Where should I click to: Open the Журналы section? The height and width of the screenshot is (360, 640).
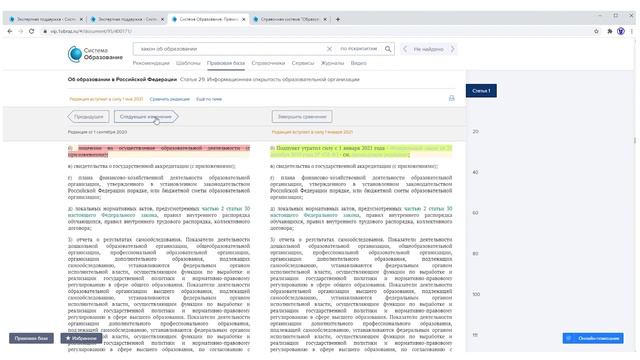[x=332, y=63]
